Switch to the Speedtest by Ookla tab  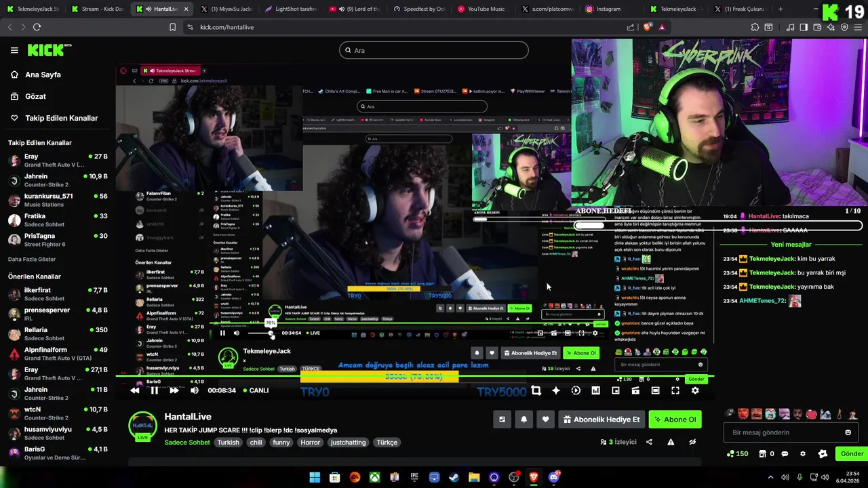(418, 9)
